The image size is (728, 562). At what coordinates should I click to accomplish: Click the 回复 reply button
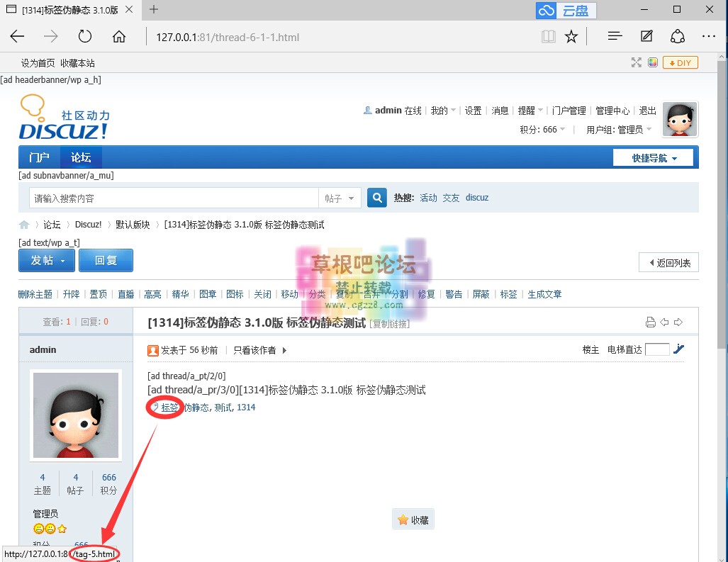106,260
